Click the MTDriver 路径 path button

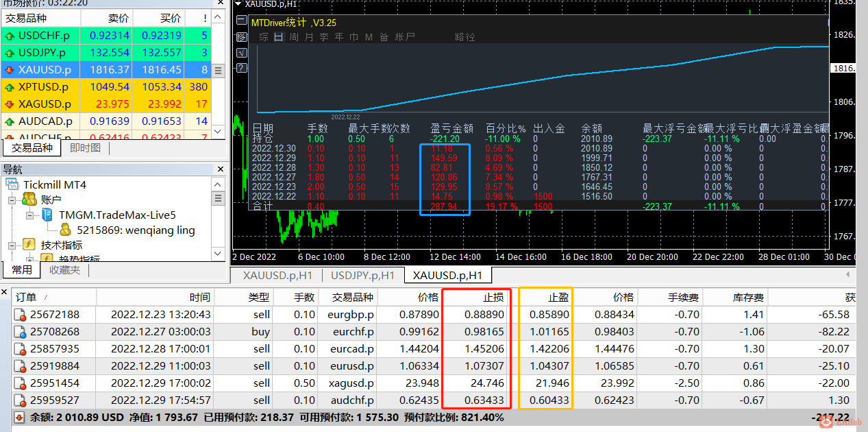click(465, 37)
